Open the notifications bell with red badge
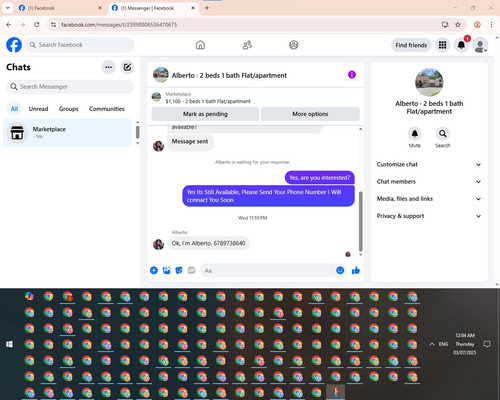The width and height of the screenshot is (500, 400). [461, 45]
